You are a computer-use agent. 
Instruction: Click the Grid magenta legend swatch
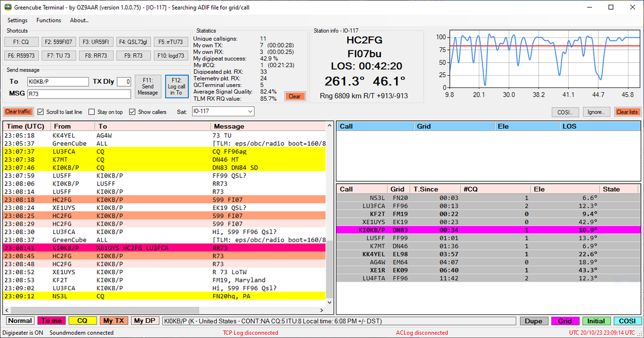(x=565, y=321)
